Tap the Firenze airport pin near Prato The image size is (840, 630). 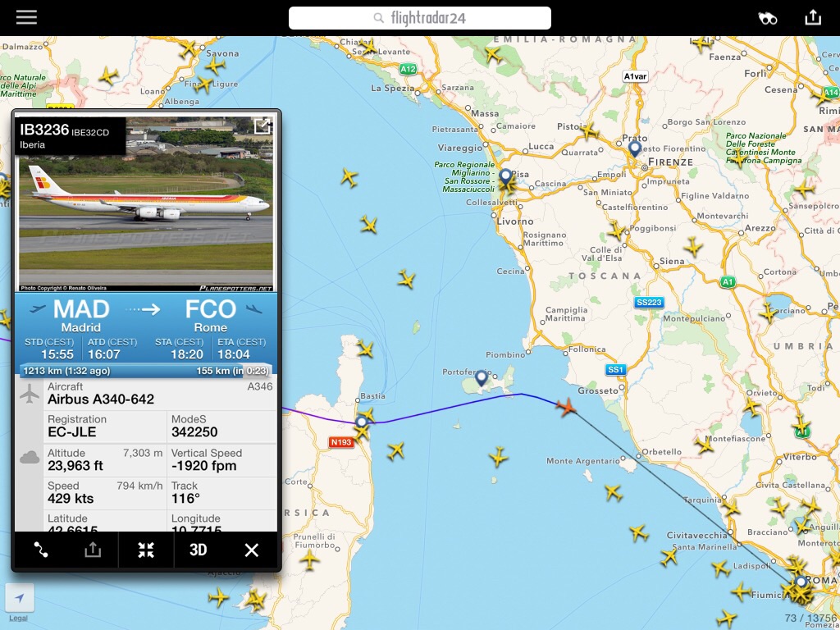(634, 148)
